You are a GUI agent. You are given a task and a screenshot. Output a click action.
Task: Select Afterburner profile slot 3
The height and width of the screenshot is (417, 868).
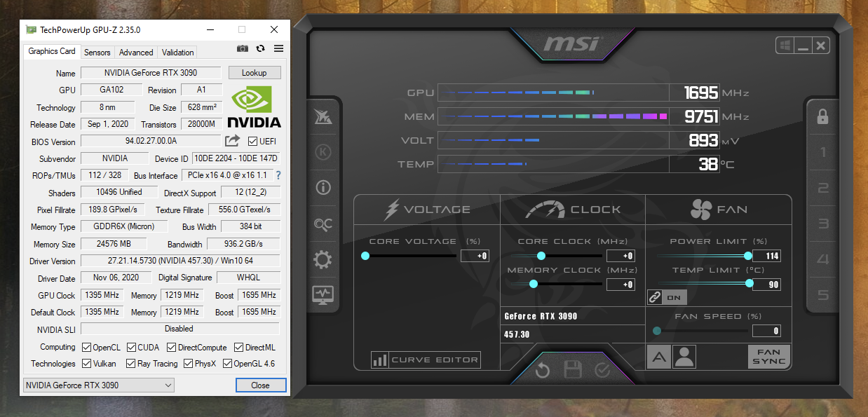[x=823, y=224]
